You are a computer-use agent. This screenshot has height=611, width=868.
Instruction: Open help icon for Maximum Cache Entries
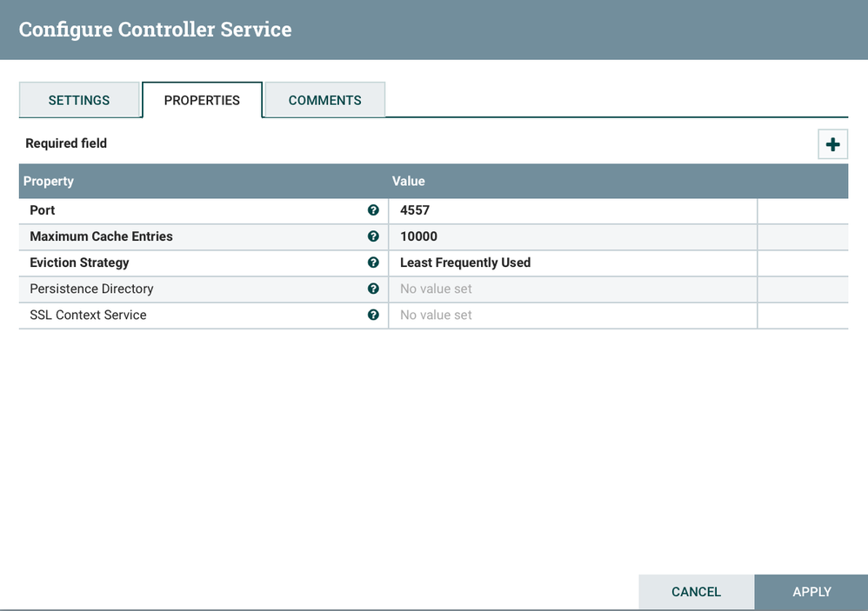tap(373, 236)
